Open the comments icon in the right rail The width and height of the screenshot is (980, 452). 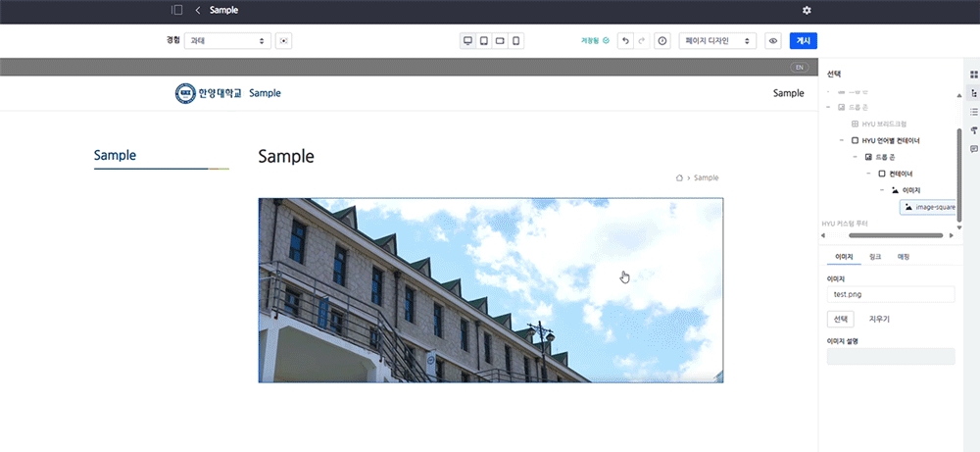973,149
